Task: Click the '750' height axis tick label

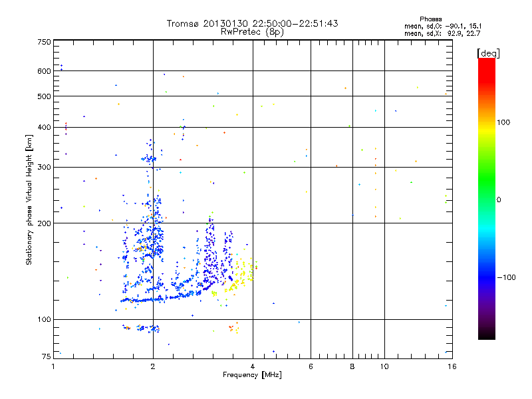Action: pyautogui.click(x=44, y=42)
